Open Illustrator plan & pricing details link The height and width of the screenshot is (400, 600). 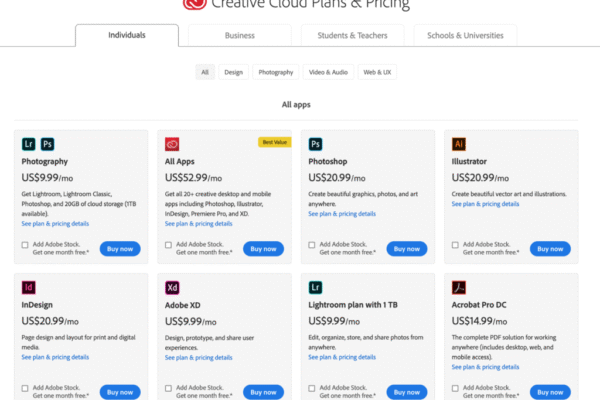[x=485, y=204]
